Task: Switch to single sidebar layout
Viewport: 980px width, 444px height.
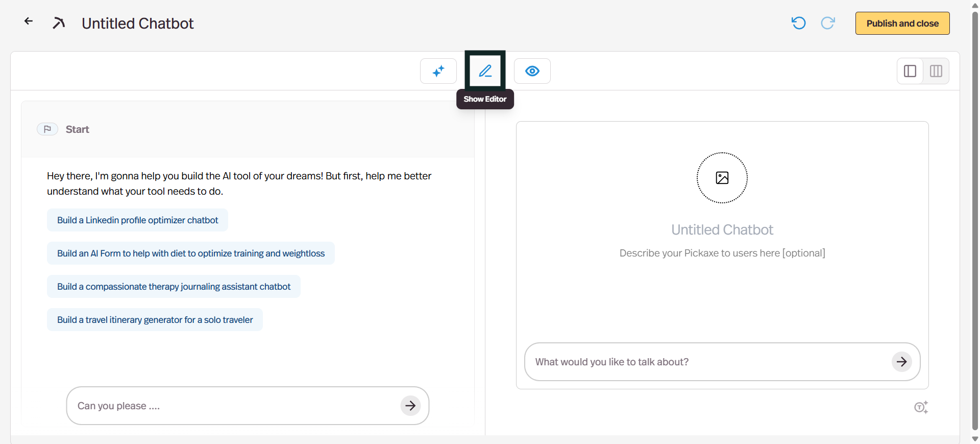Action: pos(910,71)
